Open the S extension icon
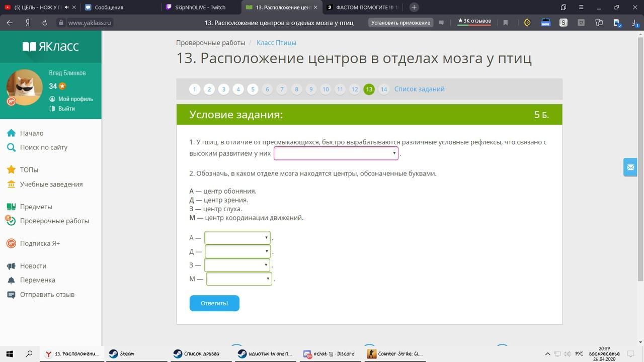644x362 pixels. [x=563, y=23]
